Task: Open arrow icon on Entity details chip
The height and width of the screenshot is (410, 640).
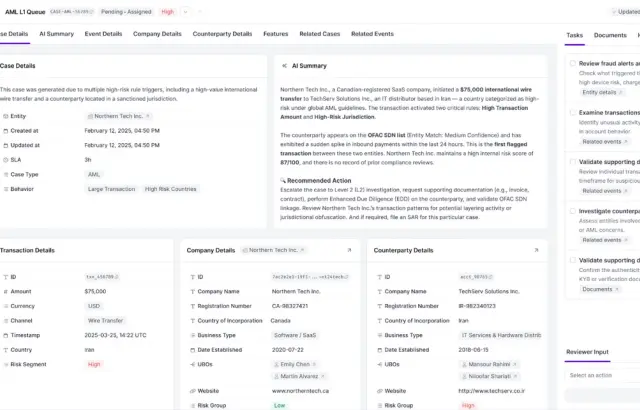Action: (620, 93)
